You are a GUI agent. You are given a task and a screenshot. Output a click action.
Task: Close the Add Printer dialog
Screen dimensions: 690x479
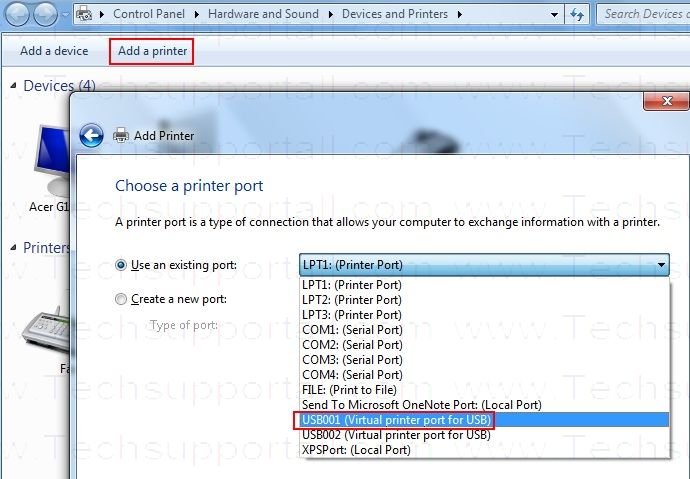pos(666,101)
